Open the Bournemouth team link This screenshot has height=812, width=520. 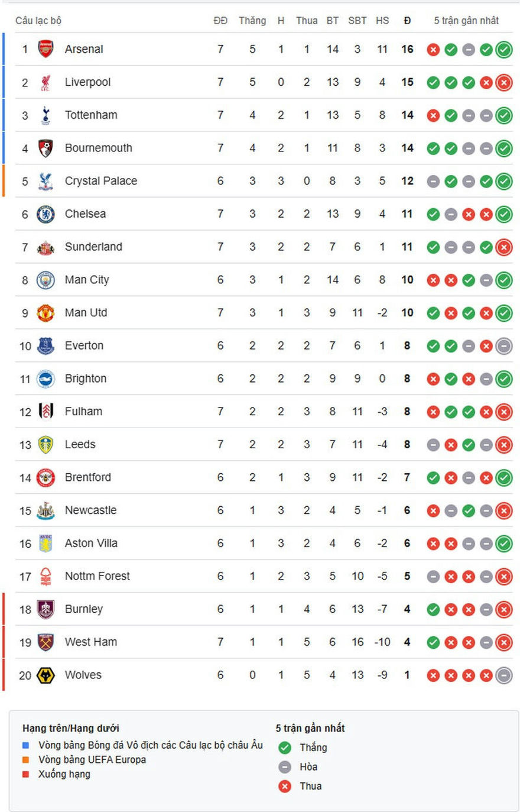(99, 148)
